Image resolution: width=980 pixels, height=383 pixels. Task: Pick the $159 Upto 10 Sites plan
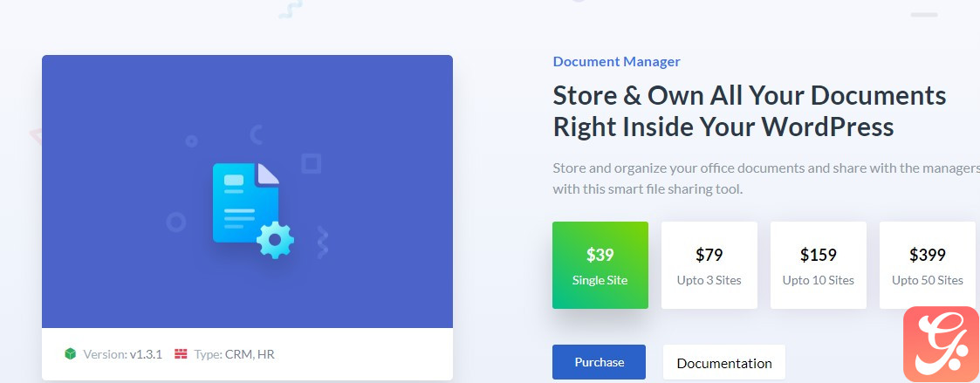pos(818,265)
